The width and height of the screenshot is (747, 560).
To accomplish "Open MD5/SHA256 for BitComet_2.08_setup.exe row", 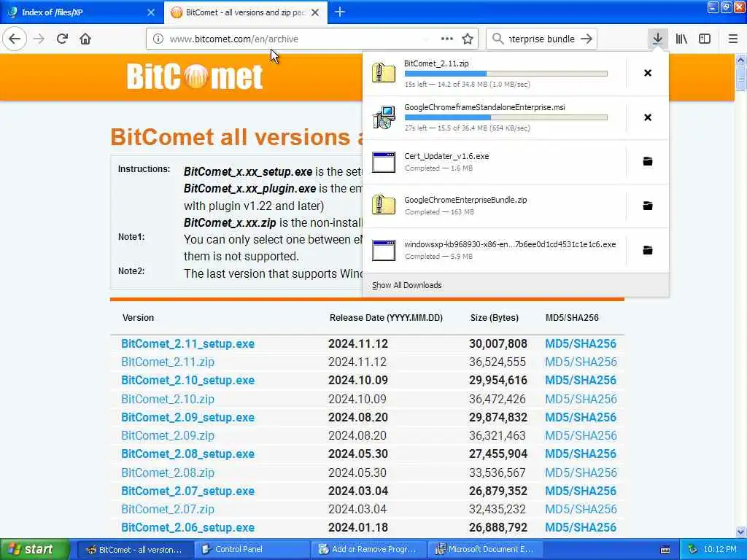I will (581, 454).
